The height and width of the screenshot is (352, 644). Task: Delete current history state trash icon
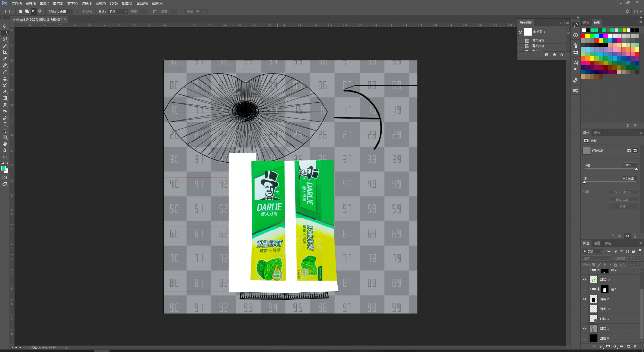562,54
